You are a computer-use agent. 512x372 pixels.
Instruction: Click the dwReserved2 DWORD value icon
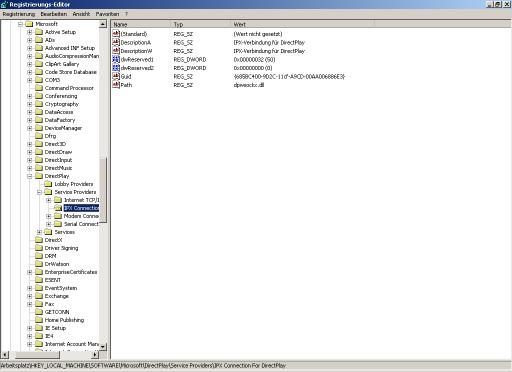[x=116, y=68]
